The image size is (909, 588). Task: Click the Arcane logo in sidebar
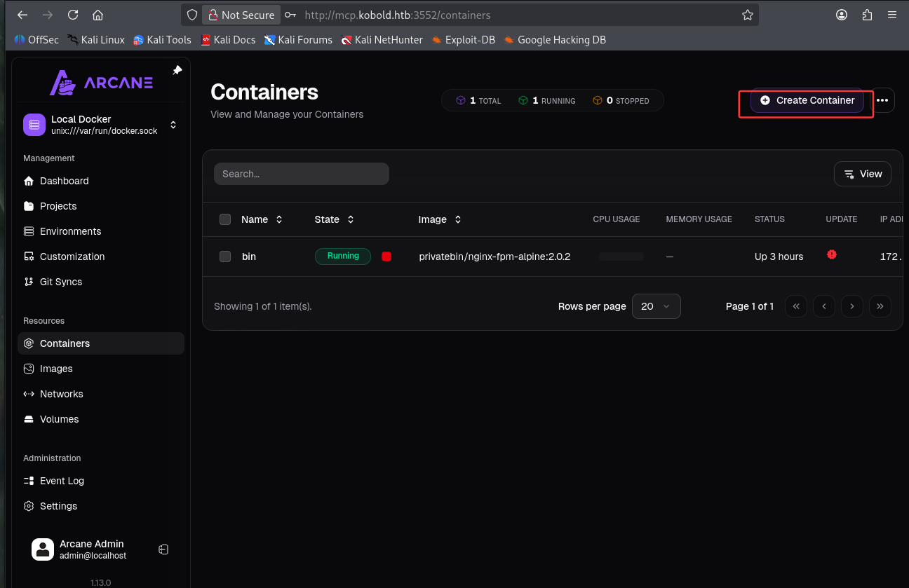point(101,82)
